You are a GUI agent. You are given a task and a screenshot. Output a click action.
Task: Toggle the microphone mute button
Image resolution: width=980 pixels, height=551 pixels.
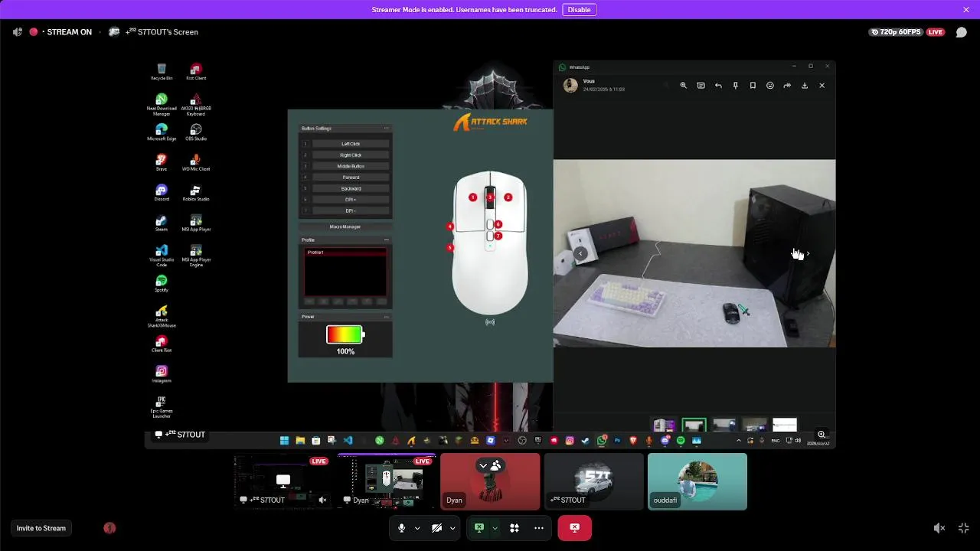pos(401,528)
